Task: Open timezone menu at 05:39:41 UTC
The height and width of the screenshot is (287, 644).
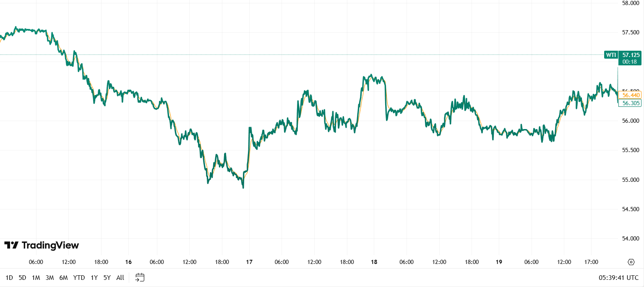Action: tap(618, 277)
